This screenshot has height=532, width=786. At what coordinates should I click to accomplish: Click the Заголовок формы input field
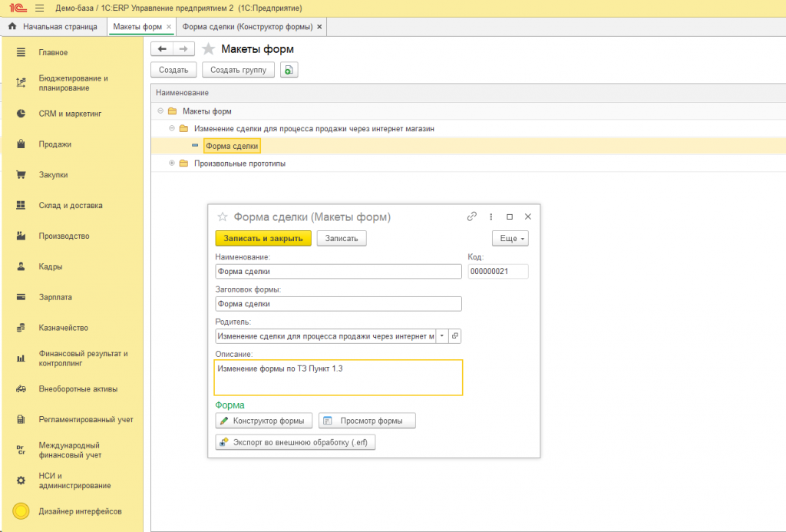point(339,304)
